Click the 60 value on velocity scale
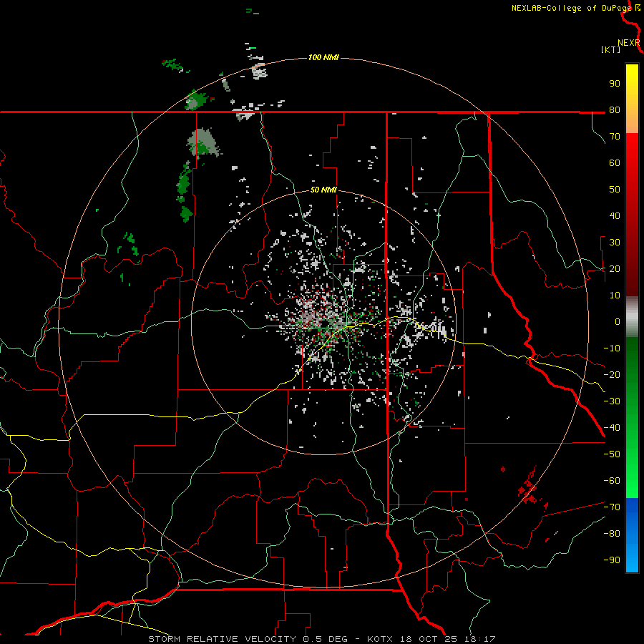 pyautogui.click(x=615, y=163)
